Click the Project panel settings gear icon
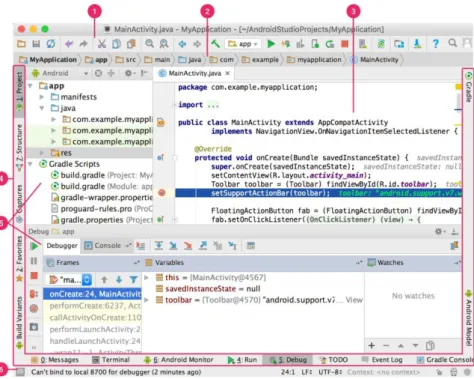Image resolution: width=474 pixels, height=379 pixels. tap(129, 73)
